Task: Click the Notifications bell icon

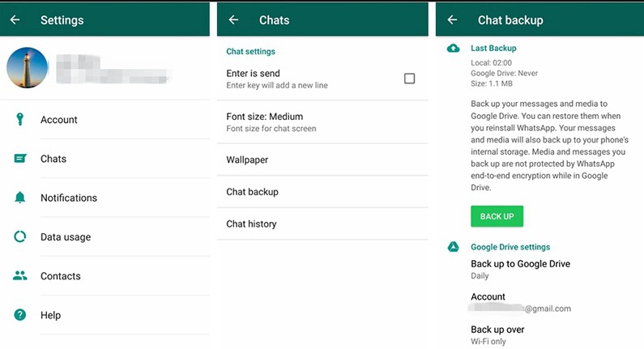Action: click(x=19, y=198)
